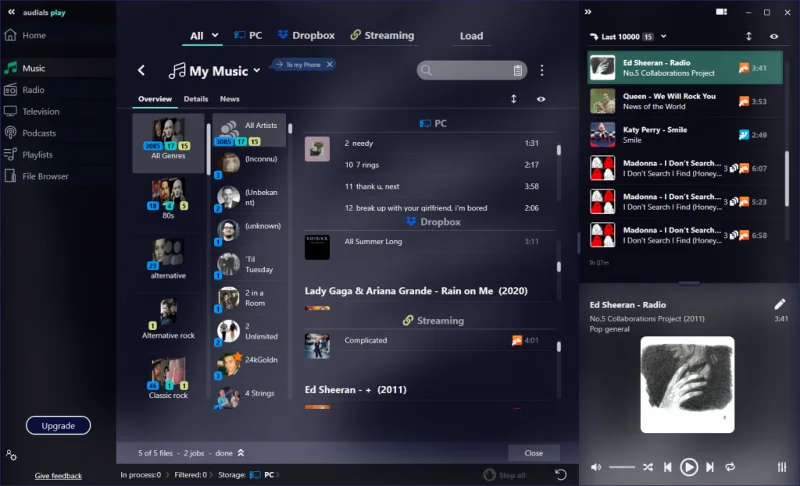The width and height of the screenshot is (800, 486).
Task: Adjust the volume slider in player
Action: 622,467
